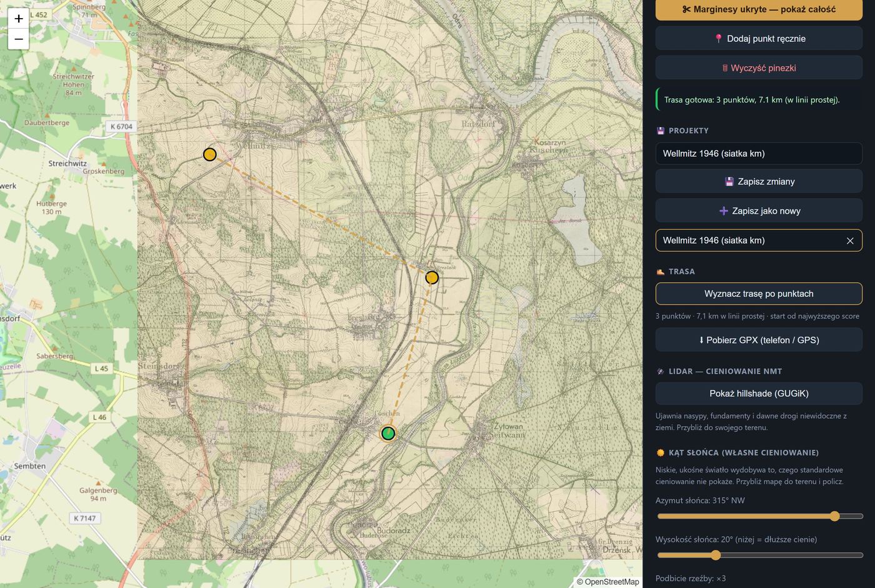Download GPX file for phone or GPS

pos(759,340)
